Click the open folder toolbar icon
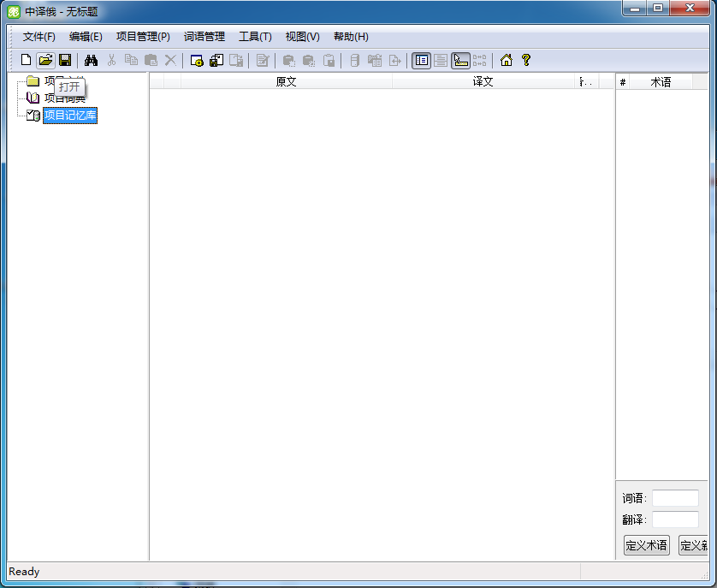The image size is (717, 588). point(45,60)
